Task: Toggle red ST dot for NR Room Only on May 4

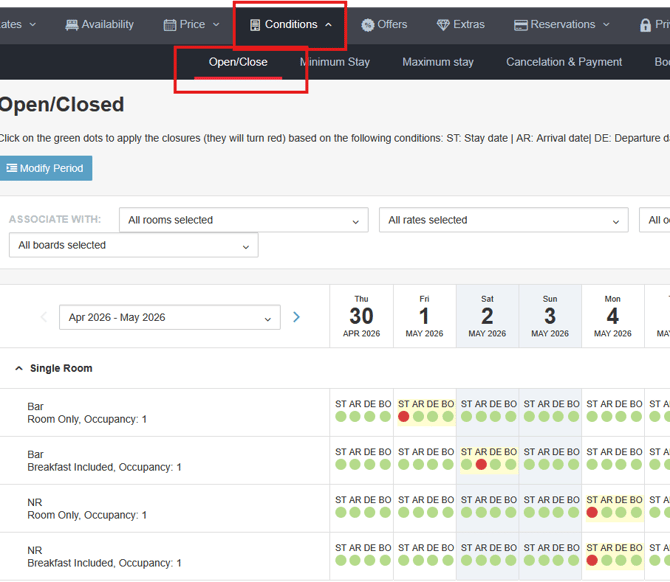Action: click(x=592, y=512)
